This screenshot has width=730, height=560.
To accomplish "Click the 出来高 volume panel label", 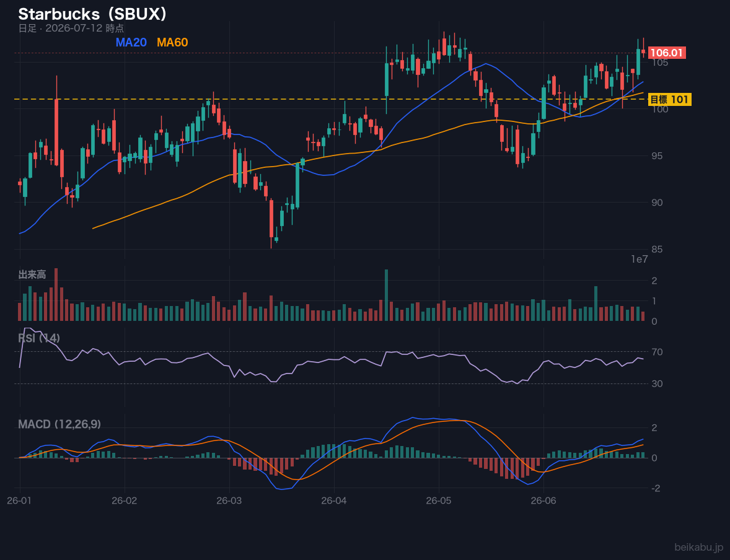I will (x=32, y=274).
